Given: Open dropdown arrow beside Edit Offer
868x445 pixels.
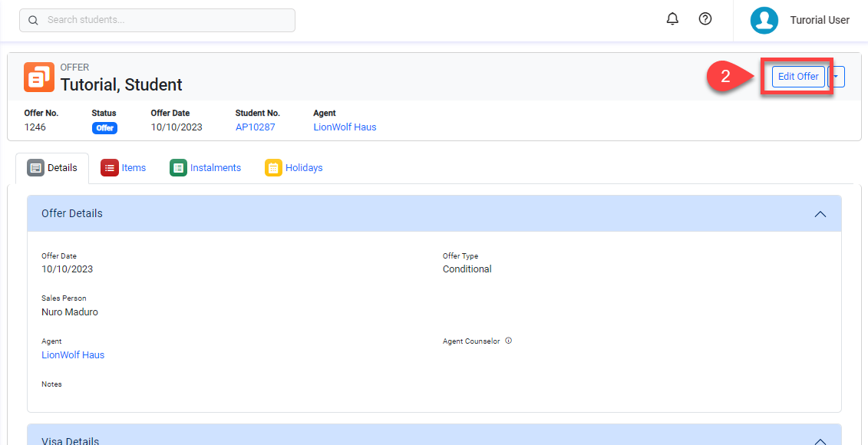Looking at the screenshot, I should (837, 77).
